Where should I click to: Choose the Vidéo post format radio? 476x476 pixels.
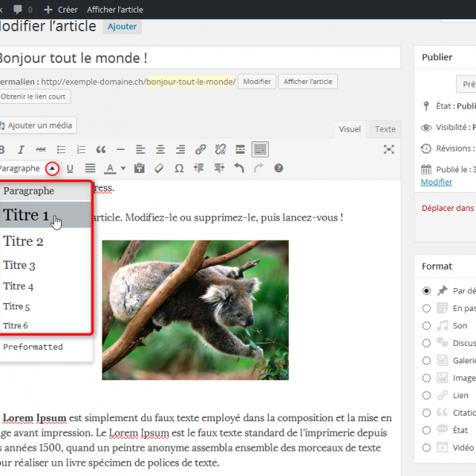pyautogui.click(x=427, y=447)
